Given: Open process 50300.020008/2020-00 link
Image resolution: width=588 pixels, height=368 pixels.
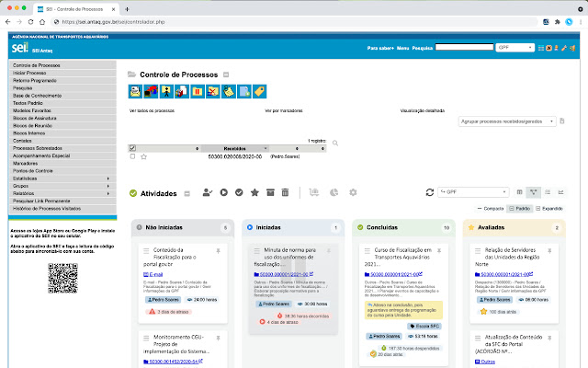Looking at the screenshot, I should [235, 156].
